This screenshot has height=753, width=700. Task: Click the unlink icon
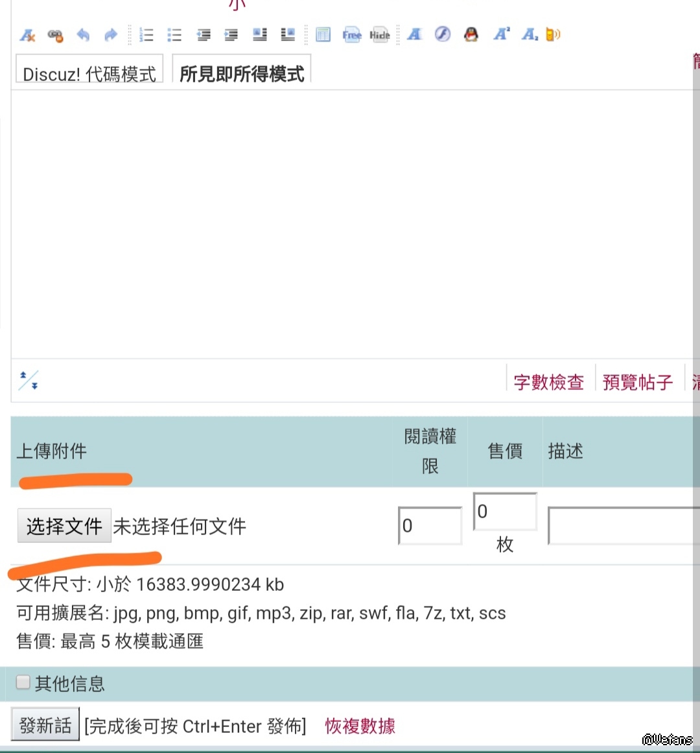pos(55,35)
